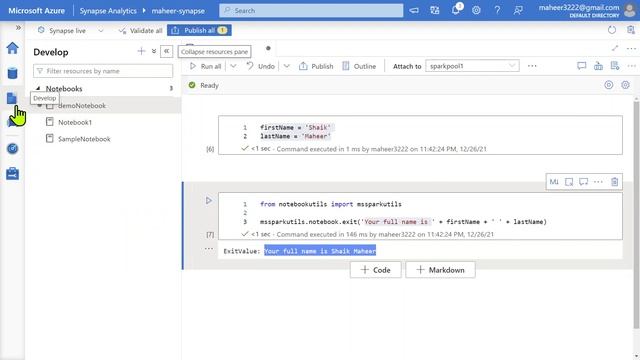Image resolution: width=640 pixels, height=360 pixels.
Task: Run the mssparkutils cell
Action: 209,200
